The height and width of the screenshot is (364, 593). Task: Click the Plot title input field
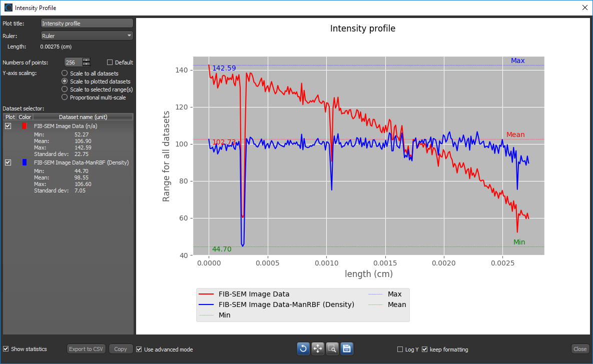pos(86,23)
